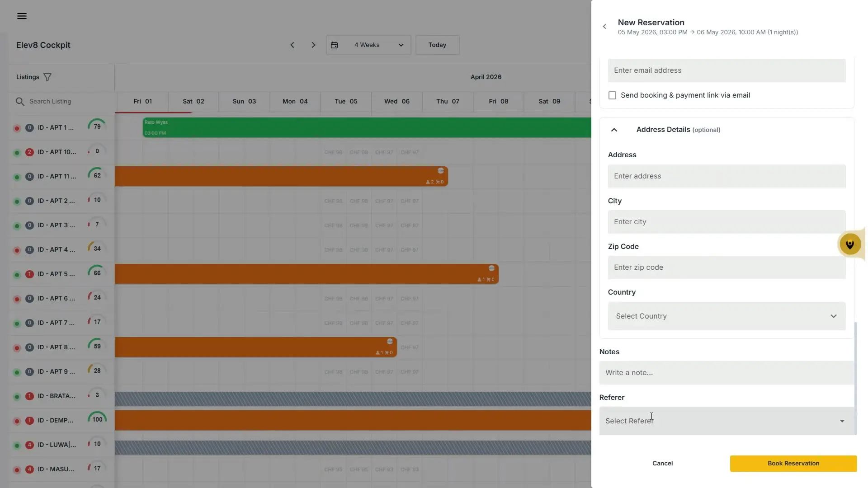This screenshot has height=488, width=868.
Task: Show next period in calendar
Action: [313, 45]
